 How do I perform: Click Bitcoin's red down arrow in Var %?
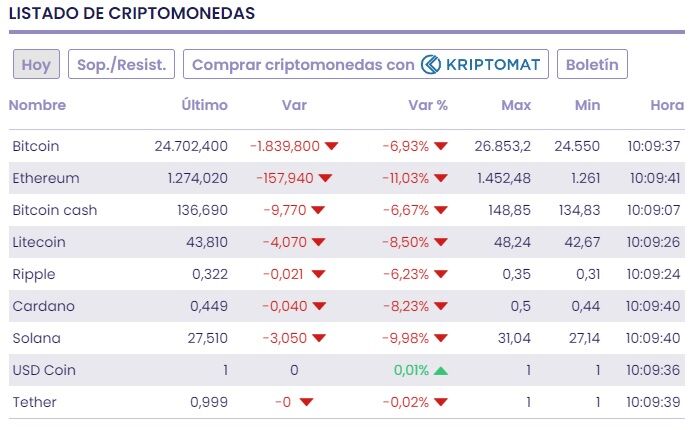click(441, 146)
